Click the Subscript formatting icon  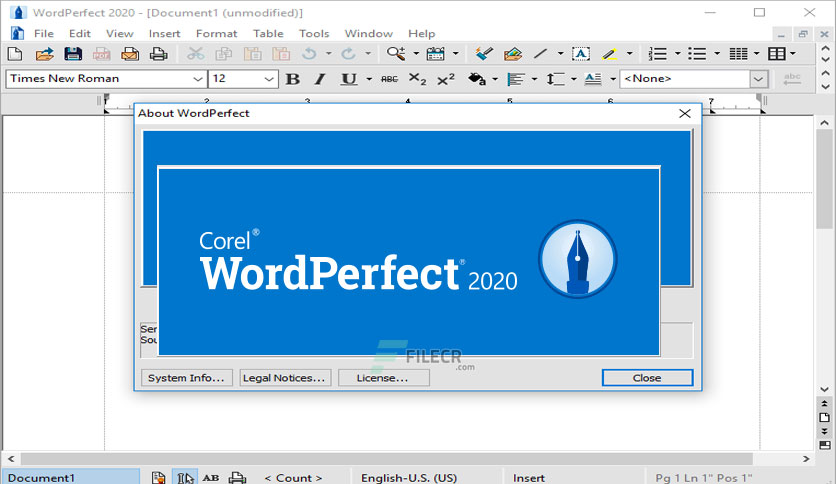click(x=418, y=79)
